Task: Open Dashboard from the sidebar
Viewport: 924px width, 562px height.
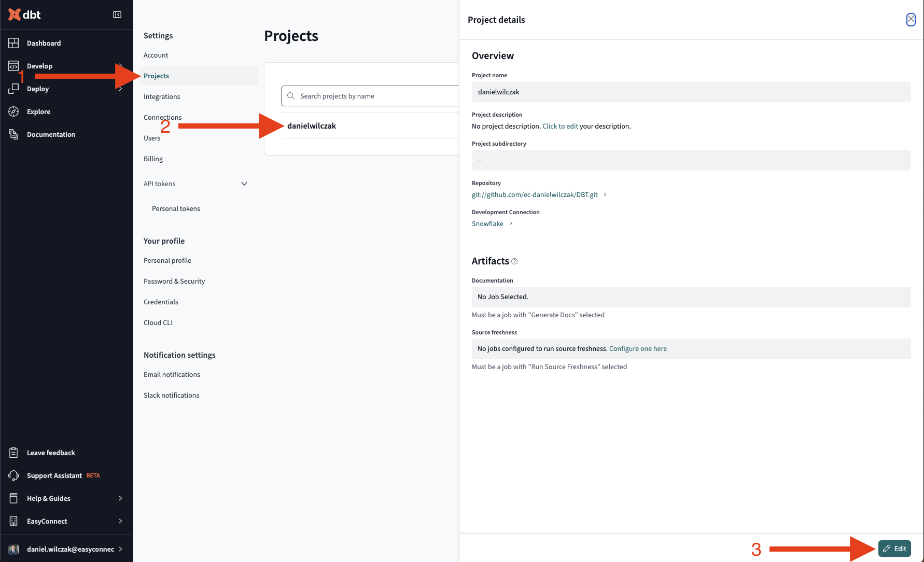Action: click(44, 43)
